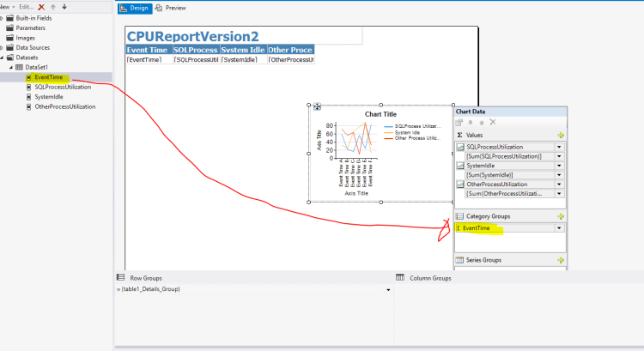Click the delete X icon in Chart Data toolbar

pyautogui.click(x=493, y=123)
